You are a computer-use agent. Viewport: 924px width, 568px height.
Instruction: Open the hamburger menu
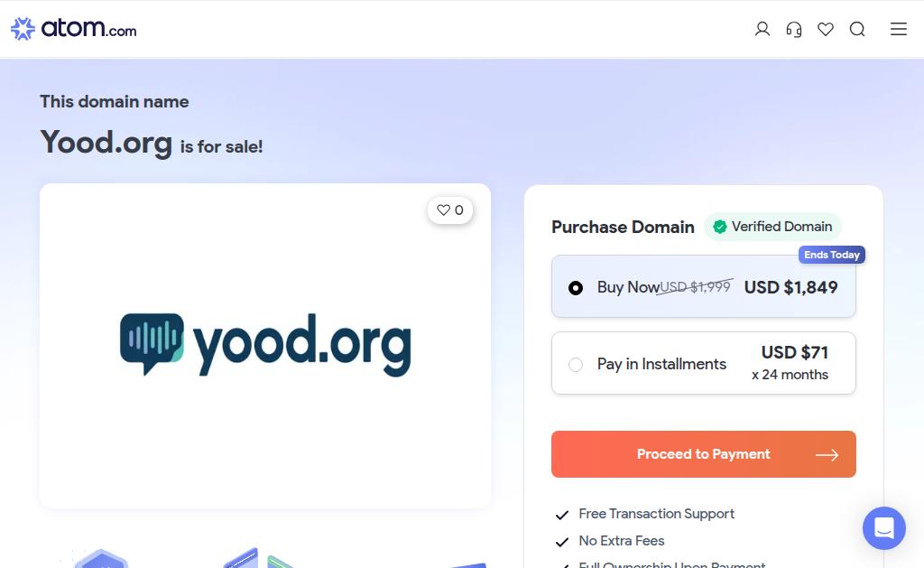click(898, 29)
